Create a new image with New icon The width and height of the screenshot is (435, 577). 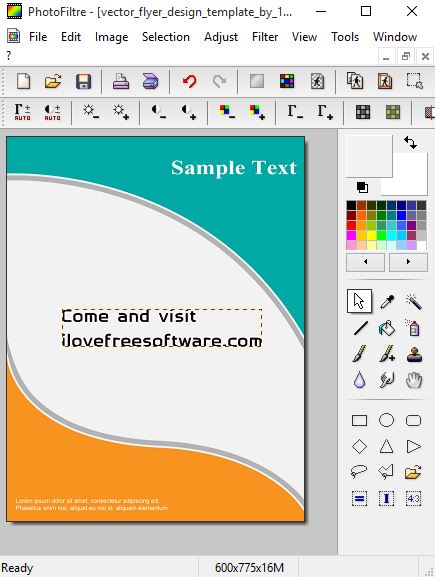(x=24, y=81)
